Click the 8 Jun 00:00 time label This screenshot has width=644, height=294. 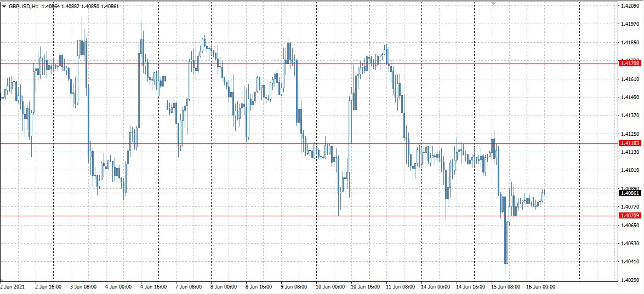coord(224,287)
